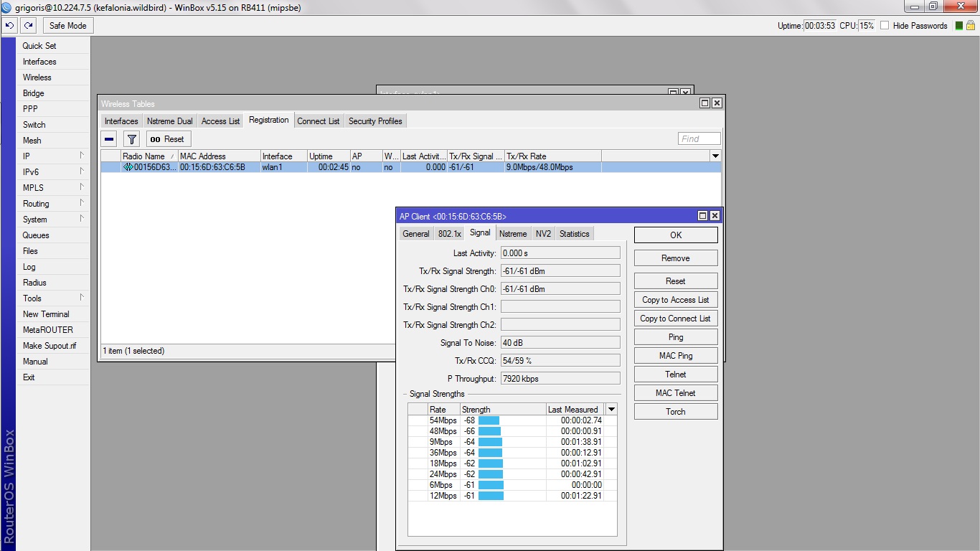The width and height of the screenshot is (980, 551).
Task: Click the WinBox title bar app icon
Action: (6, 6)
